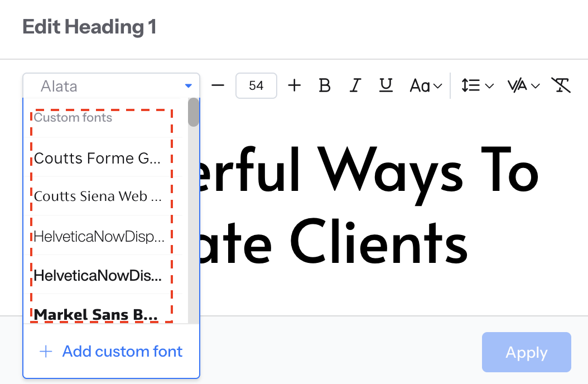Toggle italic formatting
Viewport: 588px width, 384px height.
click(355, 85)
